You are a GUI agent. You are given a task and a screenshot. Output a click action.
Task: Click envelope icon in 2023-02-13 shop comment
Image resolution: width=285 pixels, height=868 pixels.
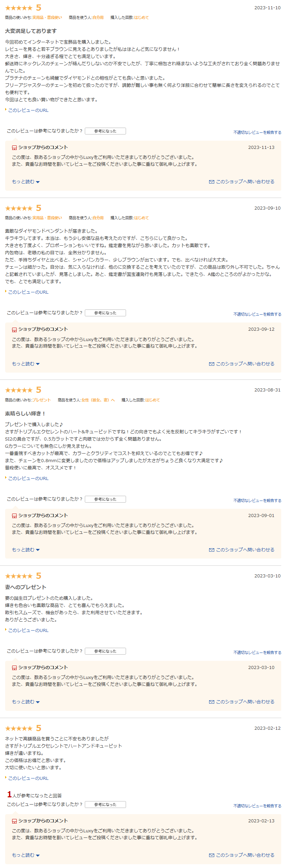pyautogui.click(x=212, y=855)
